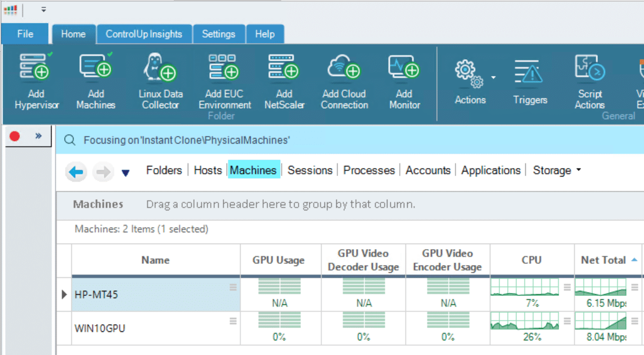This screenshot has width=644, height=355.
Task: Click WIN10GPU CPU usage graph
Action: pos(525,321)
